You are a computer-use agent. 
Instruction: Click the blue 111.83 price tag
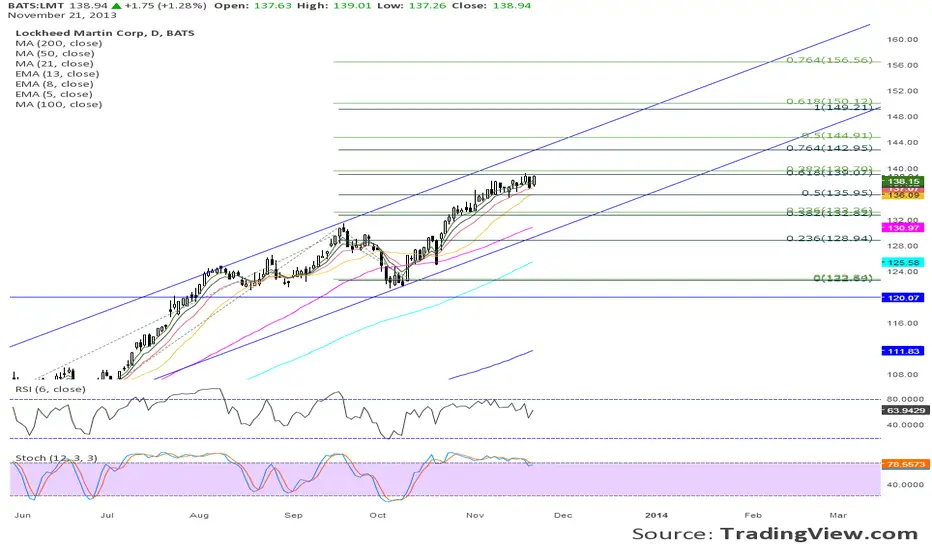pos(903,351)
